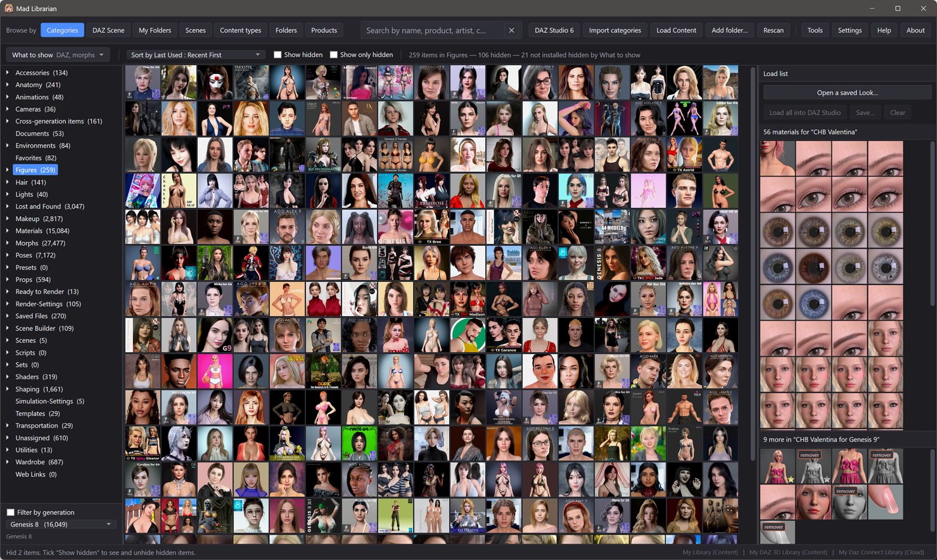This screenshot has width=937, height=560.
Task: Select the TX Madison figure thumbnail
Action: [x=468, y=299]
